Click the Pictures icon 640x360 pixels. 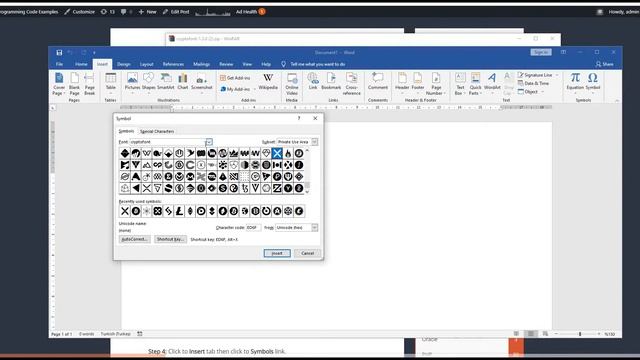[x=132, y=78]
